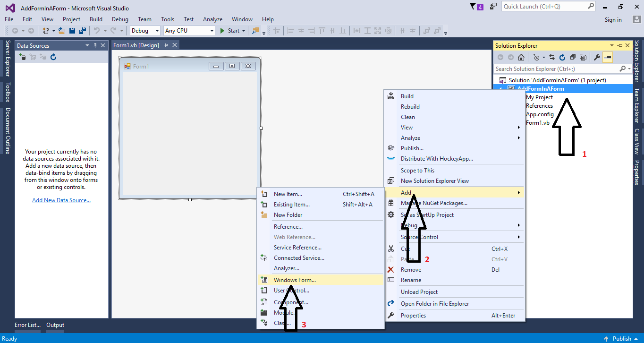
Task: Open Solution Explorer search options dropdown
Action: pyautogui.click(x=629, y=69)
